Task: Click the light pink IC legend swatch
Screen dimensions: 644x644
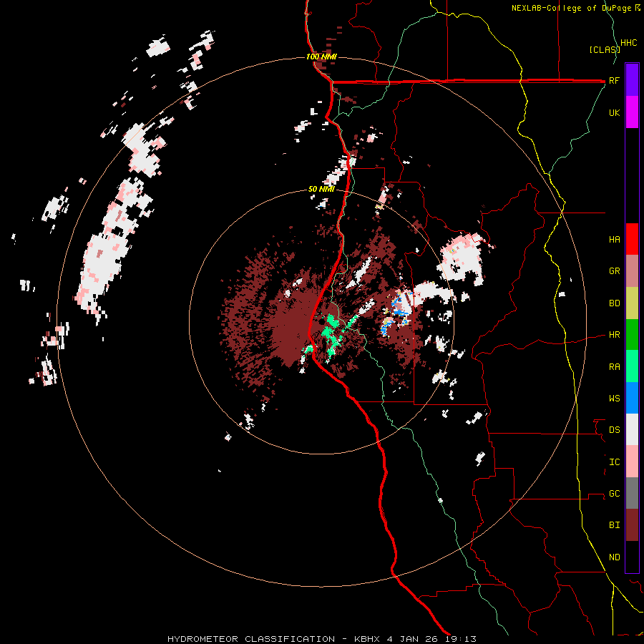Action: click(x=632, y=462)
